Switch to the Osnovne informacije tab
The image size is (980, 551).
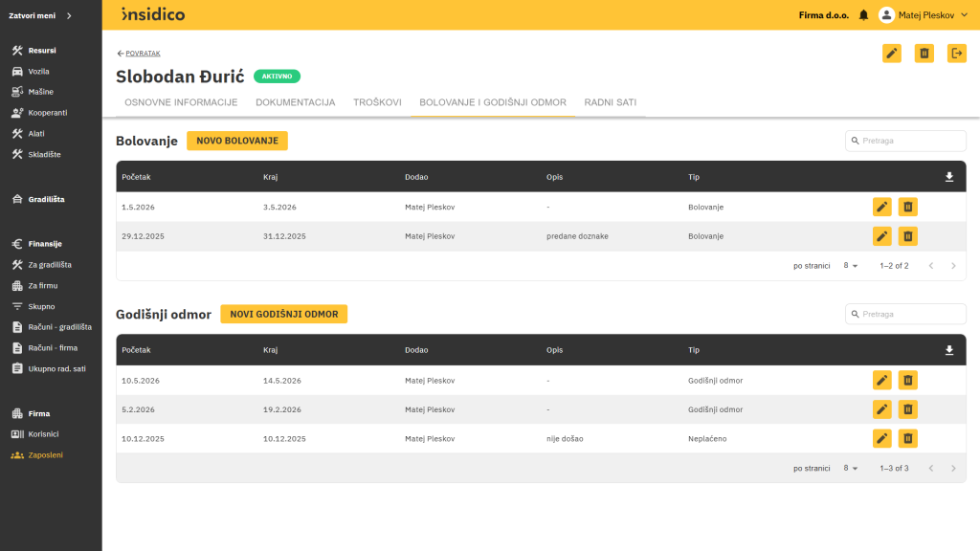click(x=181, y=102)
